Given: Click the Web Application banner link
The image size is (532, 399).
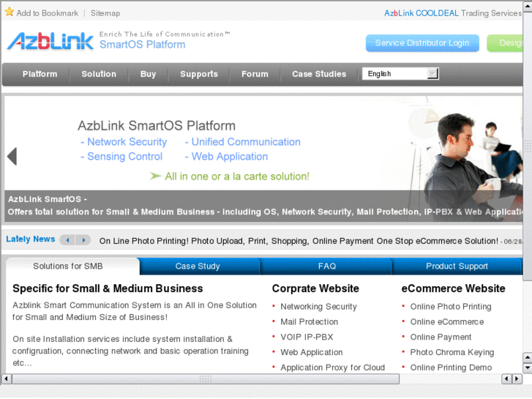Looking at the screenshot, I should [226, 156].
